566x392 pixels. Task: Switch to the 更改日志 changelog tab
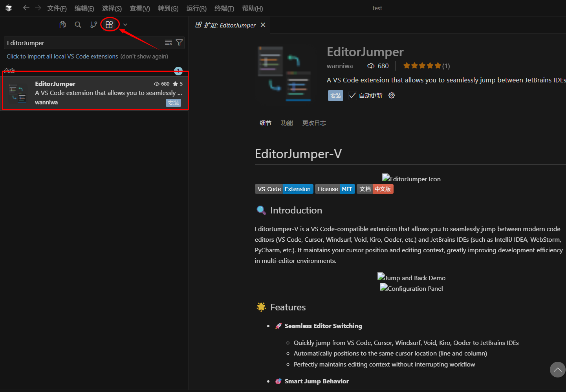click(x=314, y=123)
